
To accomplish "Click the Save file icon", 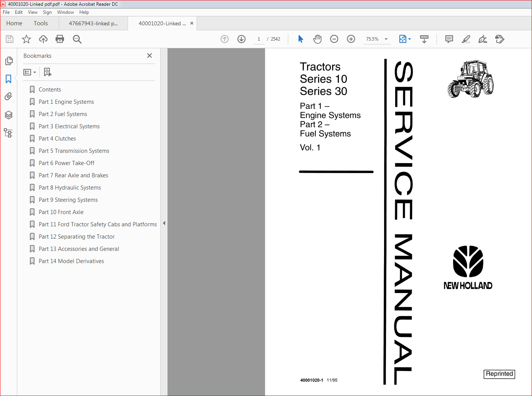I will click(x=10, y=39).
